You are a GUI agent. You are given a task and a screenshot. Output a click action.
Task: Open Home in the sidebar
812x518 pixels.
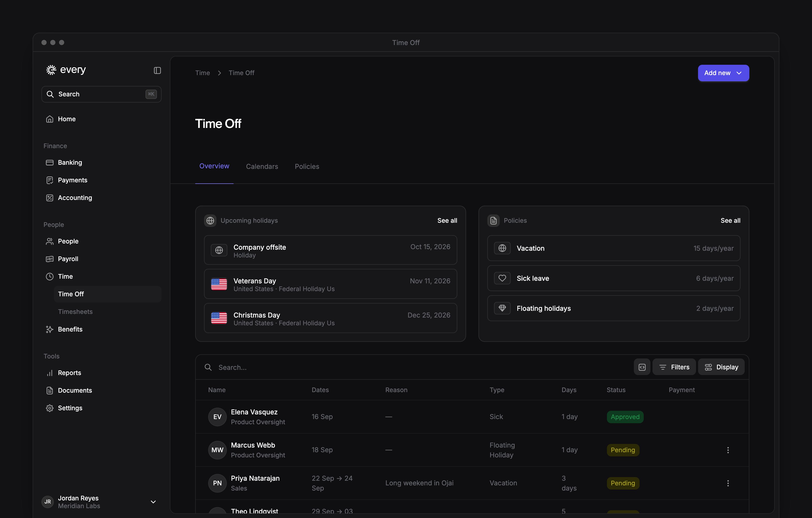point(101,119)
